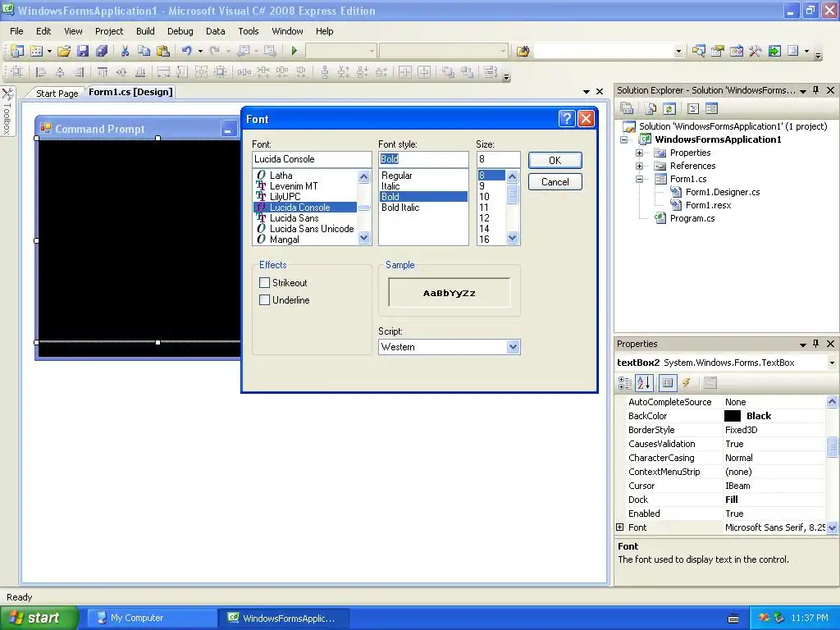Image resolution: width=840 pixels, height=630 pixels.
Task: Select size 12 in Size list
Action: click(x=484, y=218)
